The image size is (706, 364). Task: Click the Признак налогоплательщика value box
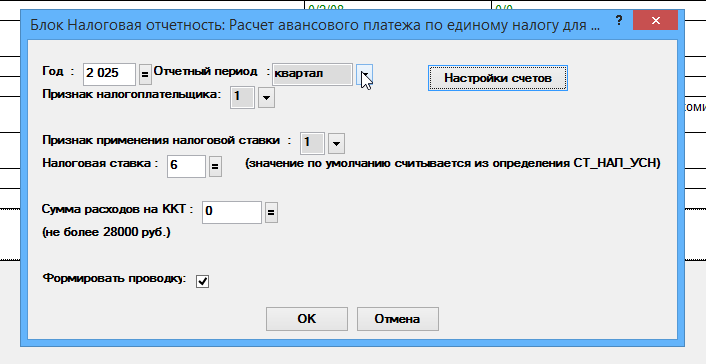[x=242, y=97]
